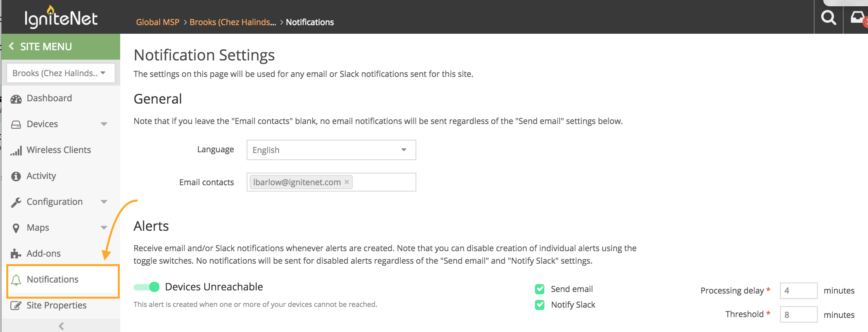The image size is (868, 332).
Task: Click the Alerts section heading
Action: click(151, 226)
